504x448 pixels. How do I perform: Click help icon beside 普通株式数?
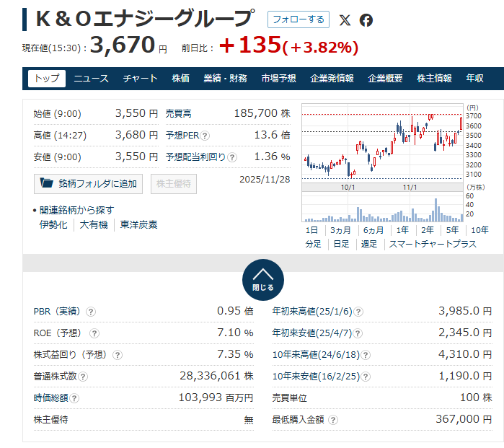click(83, 377)
